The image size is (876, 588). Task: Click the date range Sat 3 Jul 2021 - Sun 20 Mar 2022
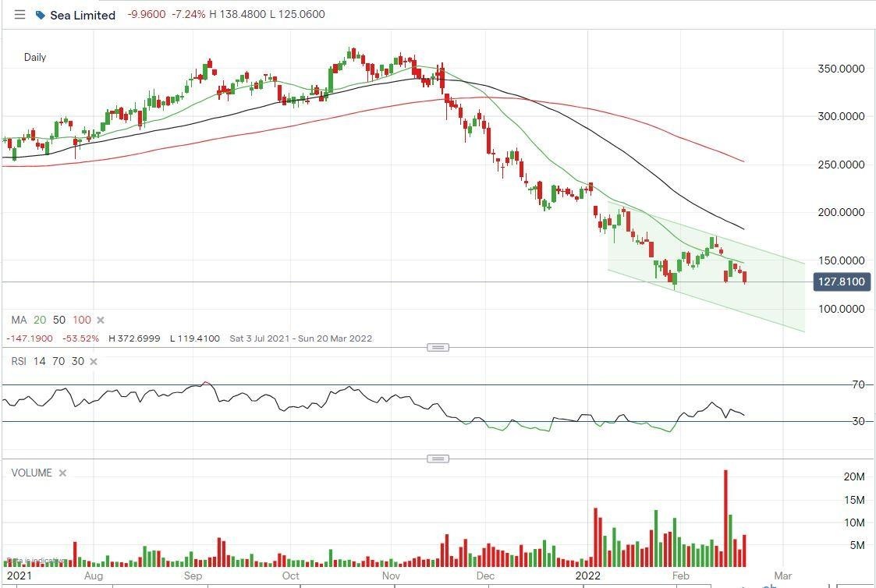(x=300, y=338)
